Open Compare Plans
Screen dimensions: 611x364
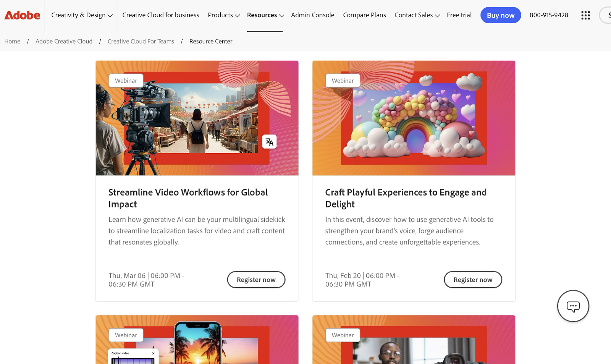pos(364,15)
